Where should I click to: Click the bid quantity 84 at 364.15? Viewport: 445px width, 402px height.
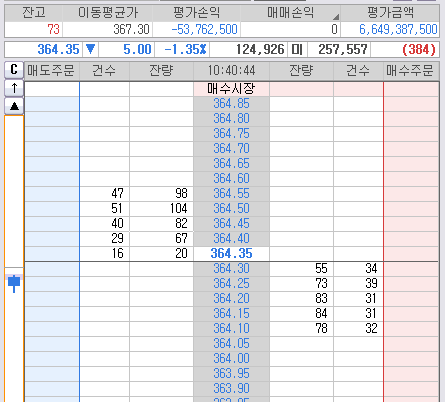[x=321, y=314]
